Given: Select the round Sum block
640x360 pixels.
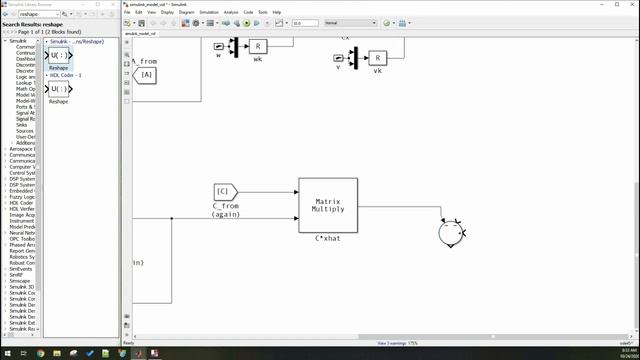Looking at the screenshot, I should pos(451,233).
